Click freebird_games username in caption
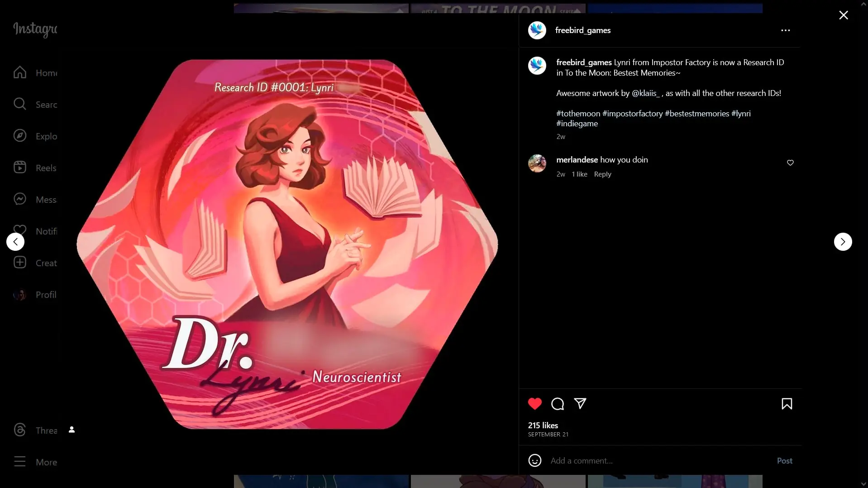 (x=584, y=62)
